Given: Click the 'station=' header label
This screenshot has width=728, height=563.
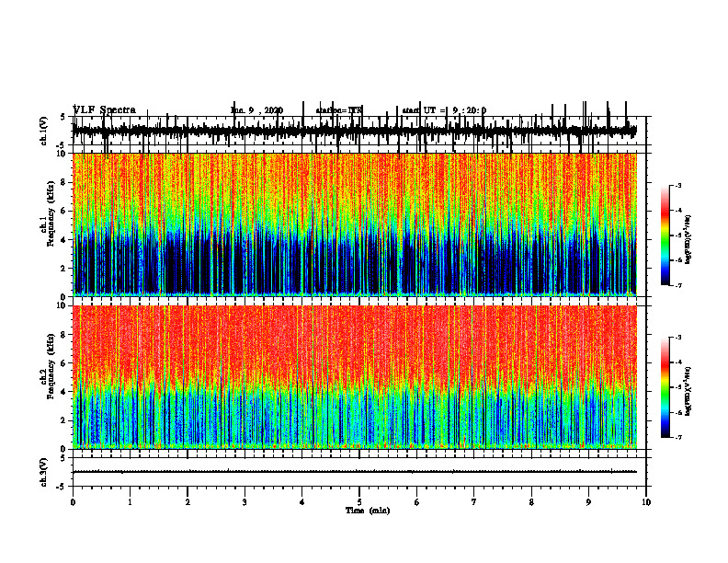Looking at the screenshot, I should coord(339,110).
